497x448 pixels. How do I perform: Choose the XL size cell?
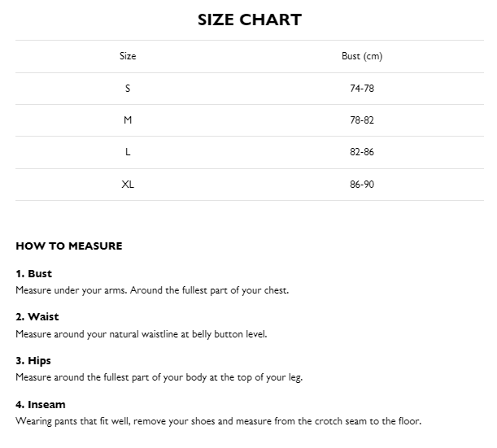tap(128, 185)
